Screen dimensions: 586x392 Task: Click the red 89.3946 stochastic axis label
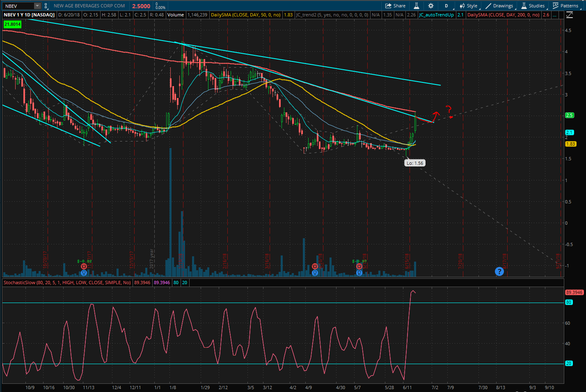tap(574, 292)
